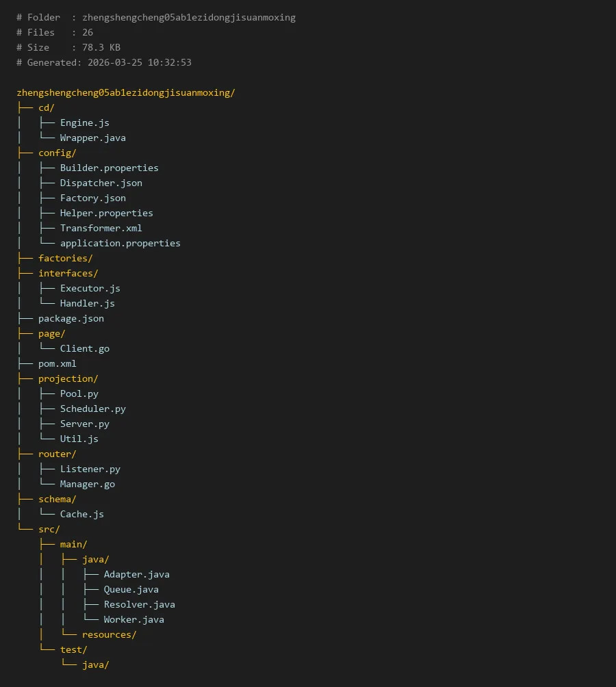Select pom.xml file entry
The height and width of the screenshot is (687, 616).
57,363
